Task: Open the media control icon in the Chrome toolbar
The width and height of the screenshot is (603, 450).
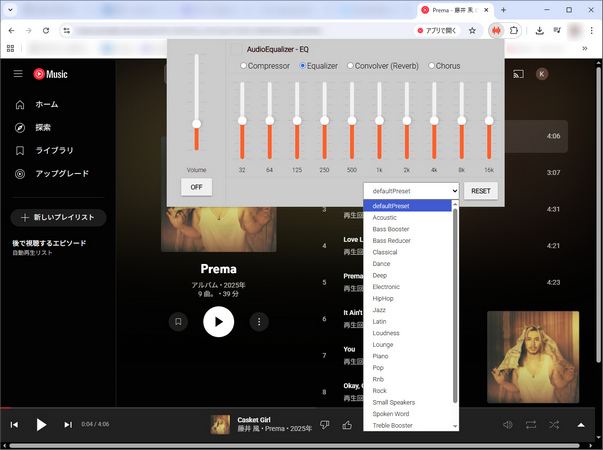Action: click(557, 30)
